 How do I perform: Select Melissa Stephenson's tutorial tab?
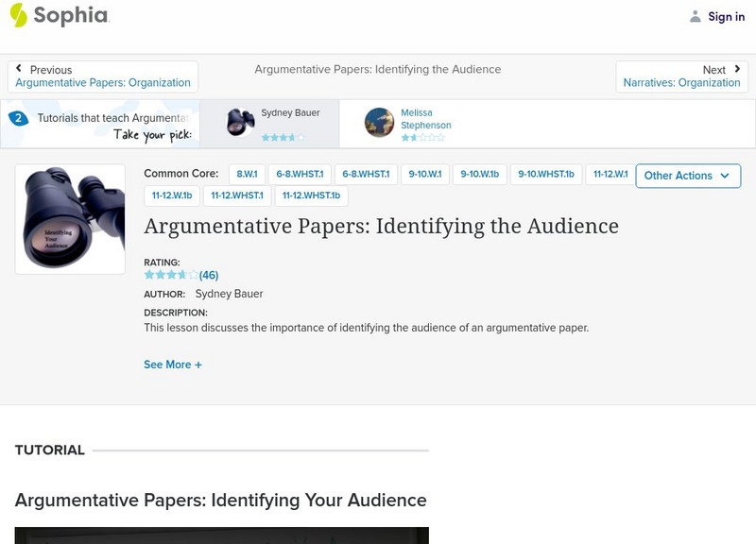[x=425, y=124]
